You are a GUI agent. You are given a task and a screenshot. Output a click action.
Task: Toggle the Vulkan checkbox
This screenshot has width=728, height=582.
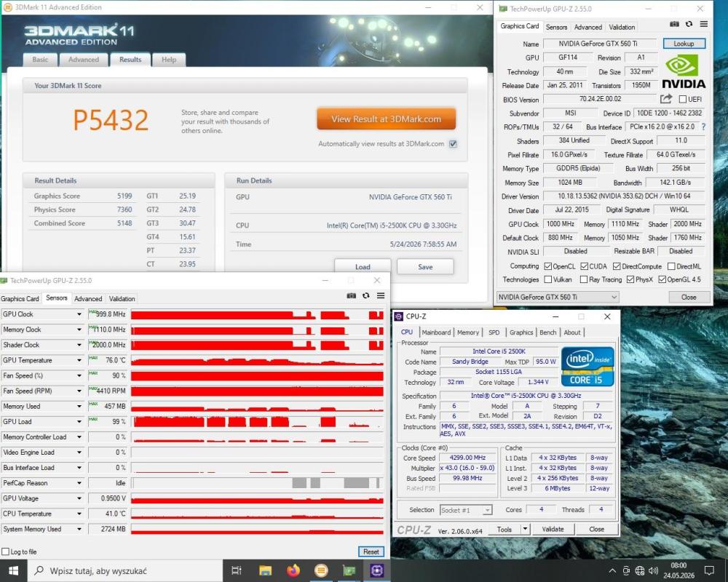coord(548,279)
